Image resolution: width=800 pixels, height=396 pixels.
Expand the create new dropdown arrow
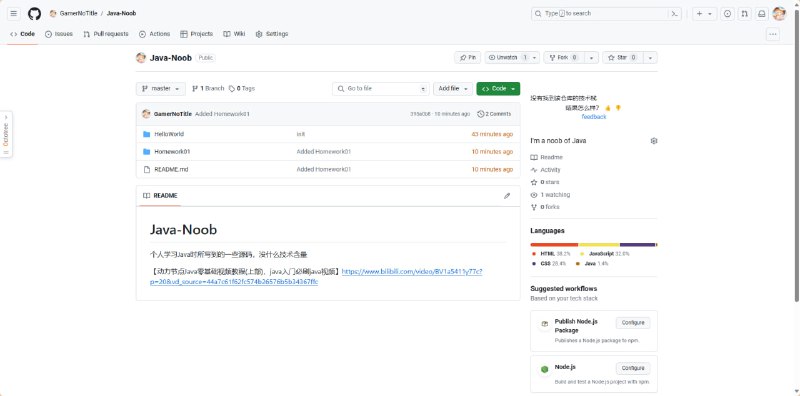711,14
